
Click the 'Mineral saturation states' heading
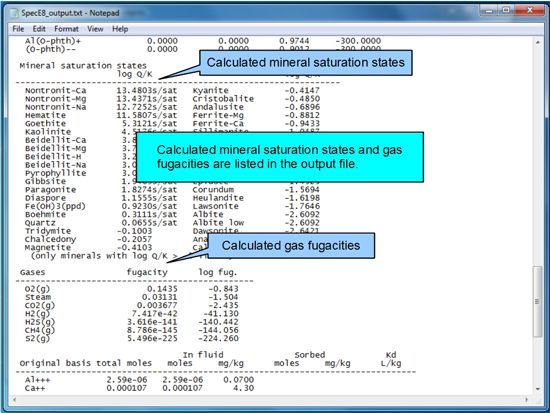(83, 66)
